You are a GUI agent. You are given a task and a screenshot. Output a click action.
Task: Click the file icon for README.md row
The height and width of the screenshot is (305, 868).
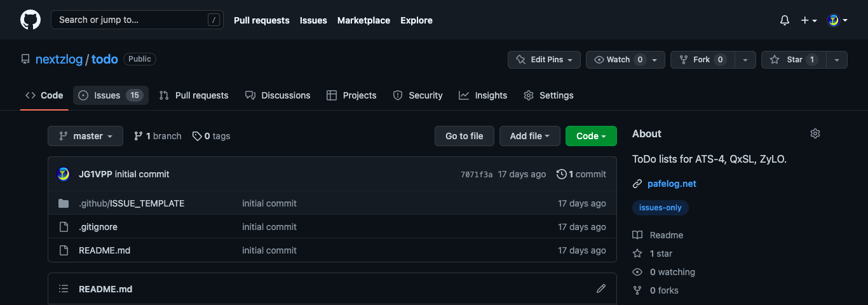tap(64, 250)
